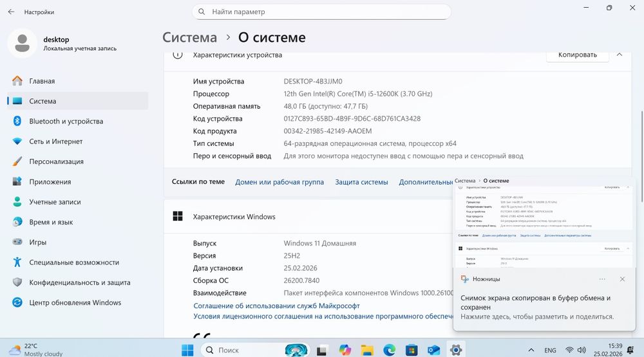This screenshot has width=644, height=357.
Task: Click the search highlight image in taskbar search
Action: 296,350
